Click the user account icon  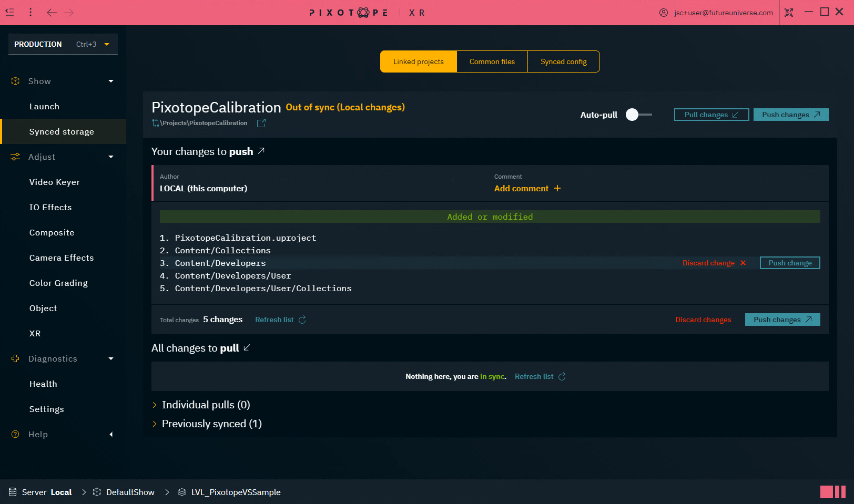pos(664,13)
